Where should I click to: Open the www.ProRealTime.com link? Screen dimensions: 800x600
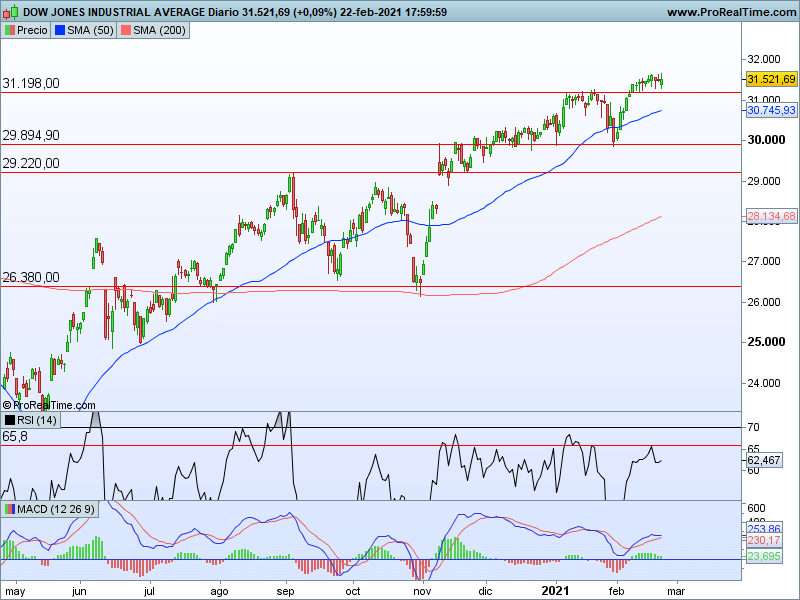(x=732, y=12)
